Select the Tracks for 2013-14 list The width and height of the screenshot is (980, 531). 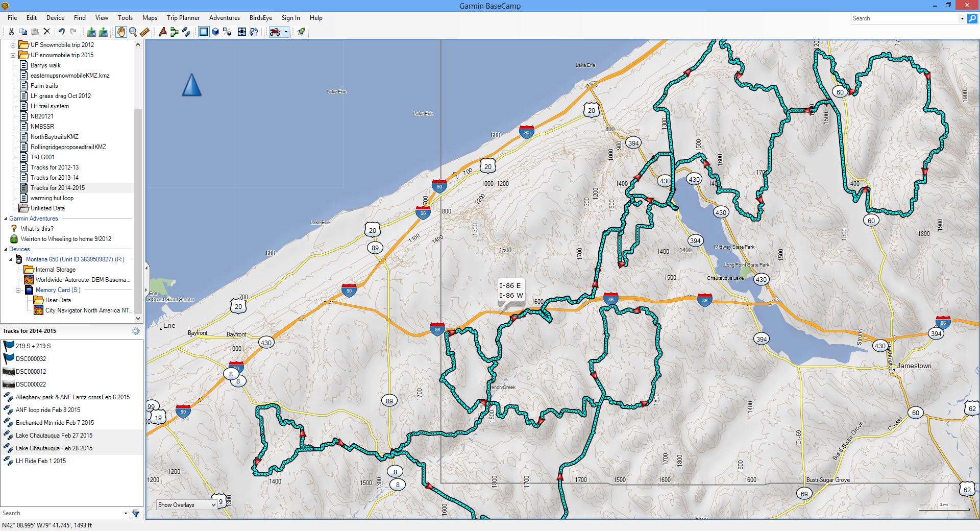(55, 178)
